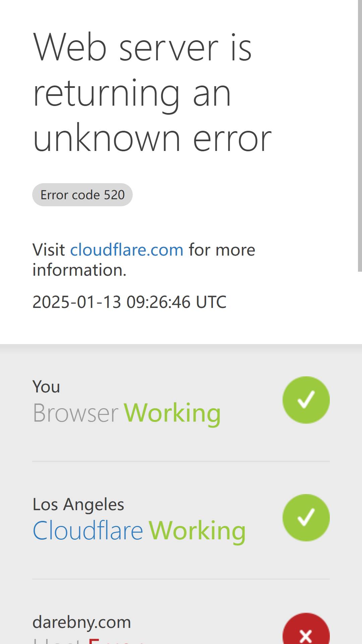Click the You label above Browser
362x644 pixels.
coord(46,387)
